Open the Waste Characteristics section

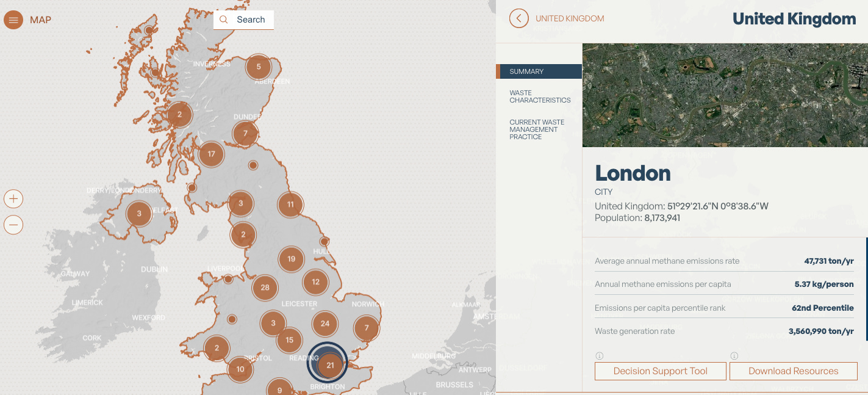pos(539,97)
